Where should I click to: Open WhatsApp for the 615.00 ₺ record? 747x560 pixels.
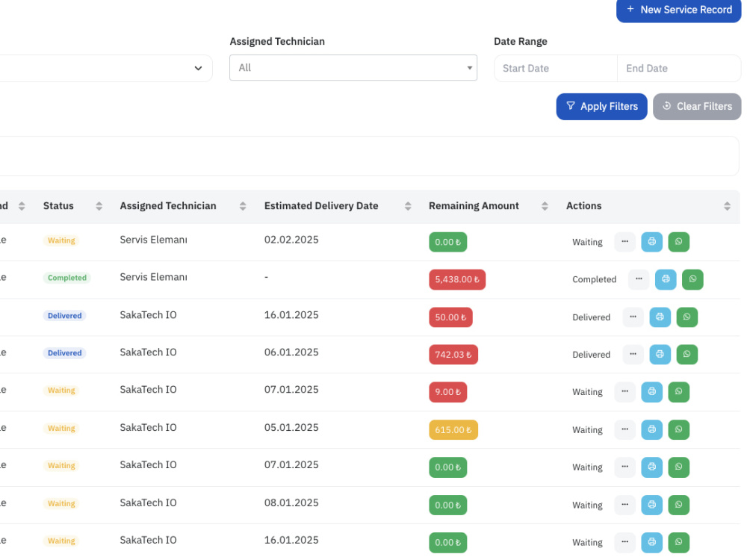click(678, 429)
